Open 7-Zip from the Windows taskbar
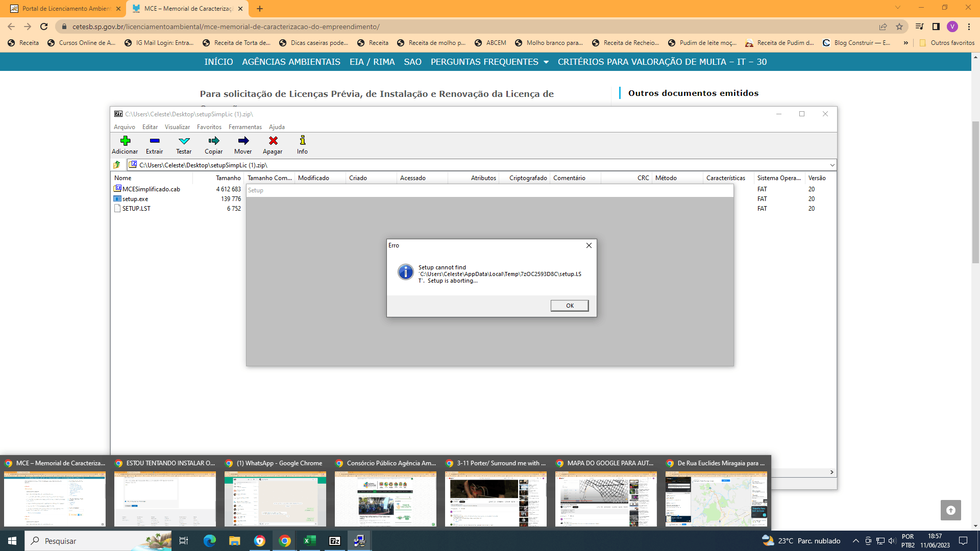The width and height of the screenshot is (980, 551). (335, 541)
